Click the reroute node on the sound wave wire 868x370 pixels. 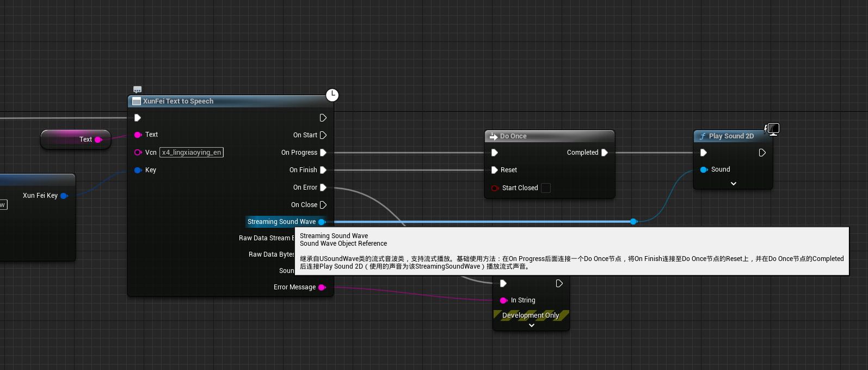click(x=633, y=221)
